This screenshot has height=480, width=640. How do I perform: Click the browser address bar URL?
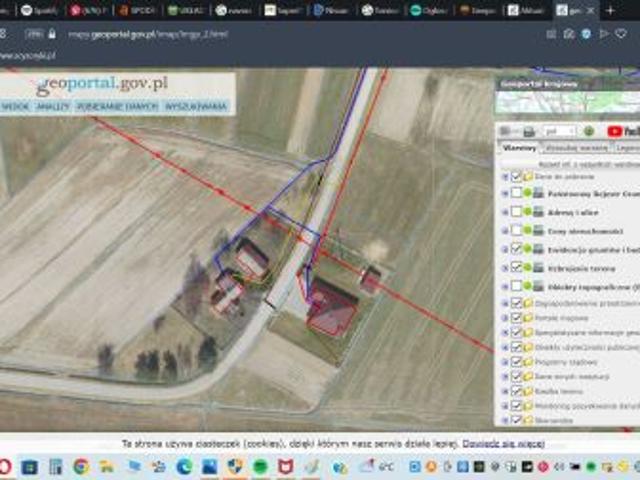point(148,33)
